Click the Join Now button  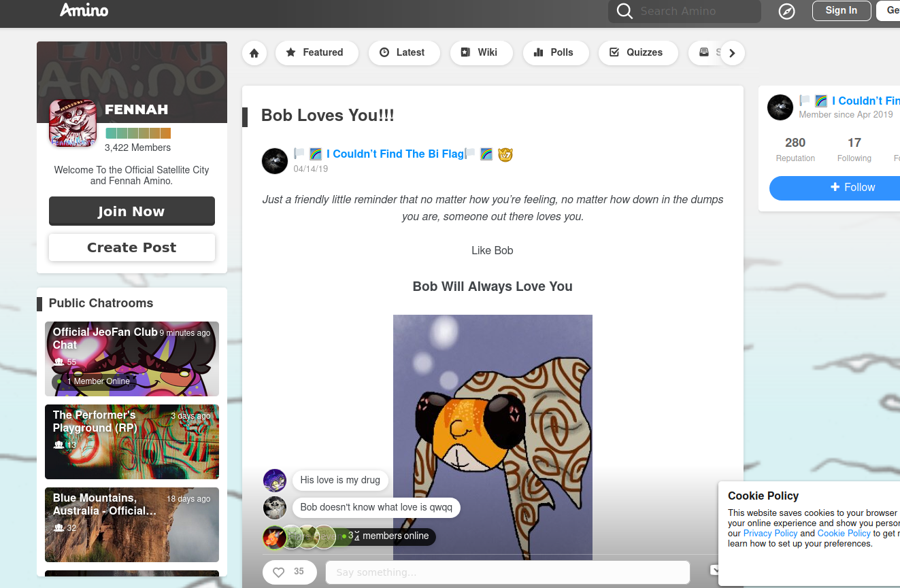tap(132, 211)
